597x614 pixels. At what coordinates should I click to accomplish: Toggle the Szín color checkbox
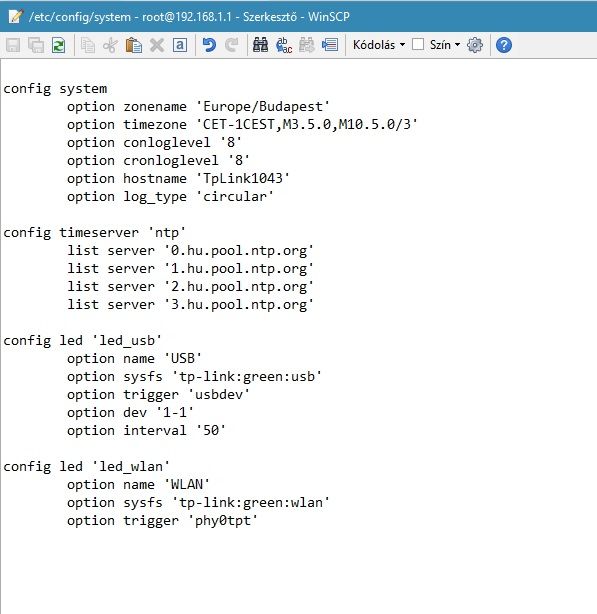coord(418,44)
